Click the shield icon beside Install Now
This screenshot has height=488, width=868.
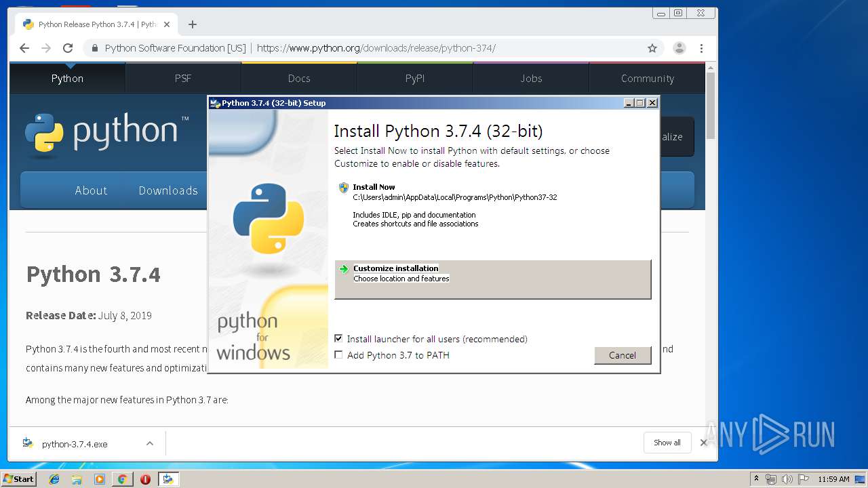click(x=344, y=188)
